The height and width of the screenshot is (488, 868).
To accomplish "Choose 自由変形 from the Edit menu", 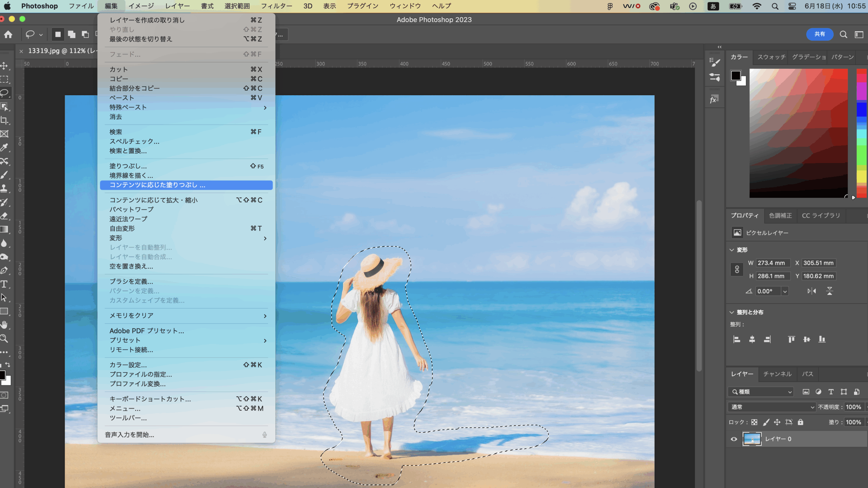I will point(186,228).
